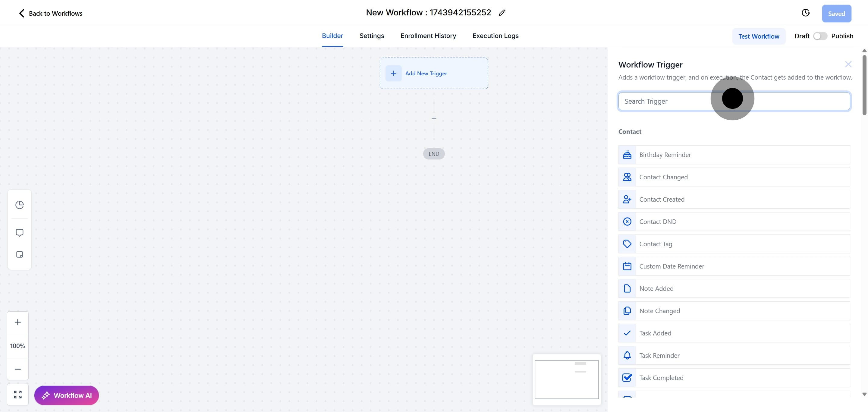868x412 pixels.
Task: Click Add New Trigger box
Action: pyautogui.click(x=434, y=74)
